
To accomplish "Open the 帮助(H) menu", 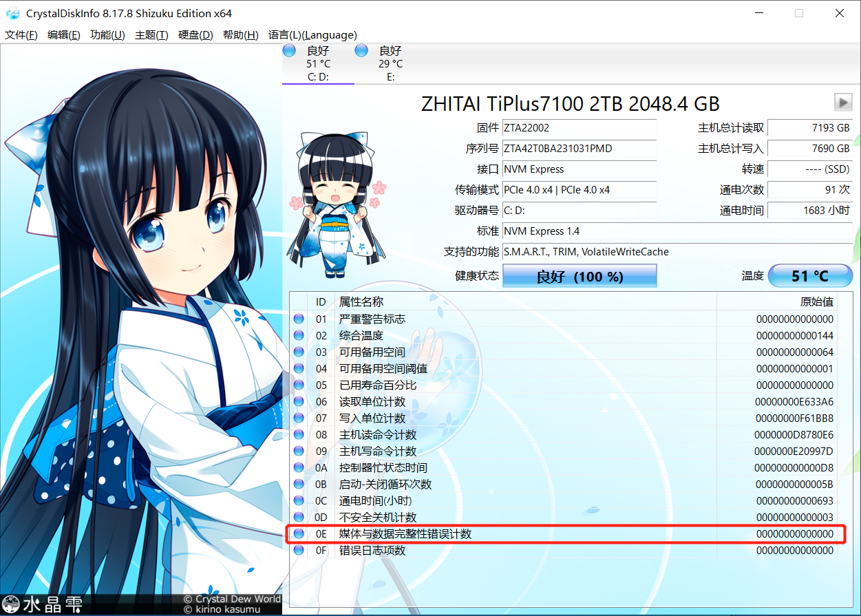I will tap(241, 35).
